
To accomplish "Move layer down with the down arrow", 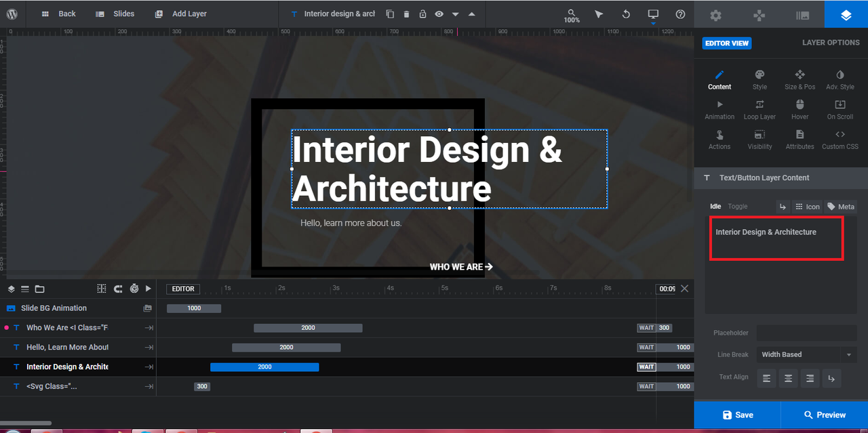I will pyautogui.click(x=456, y=14).
